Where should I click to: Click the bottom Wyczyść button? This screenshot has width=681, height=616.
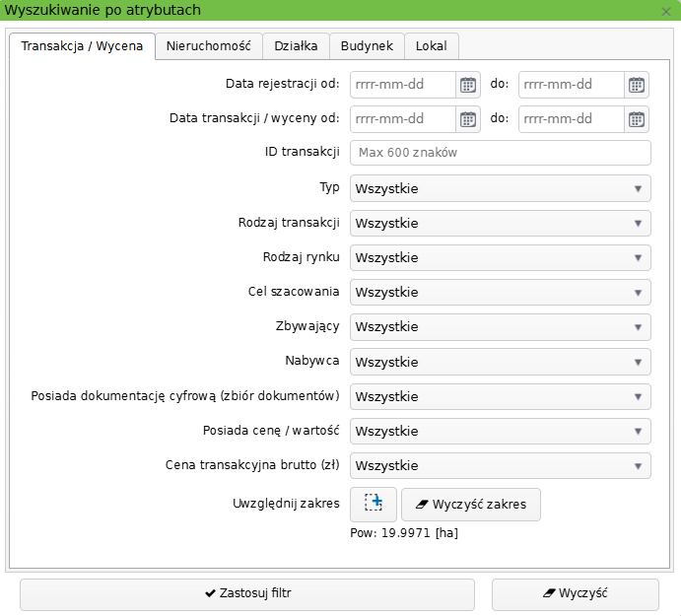pyautogui.click(x=576, y=594)
